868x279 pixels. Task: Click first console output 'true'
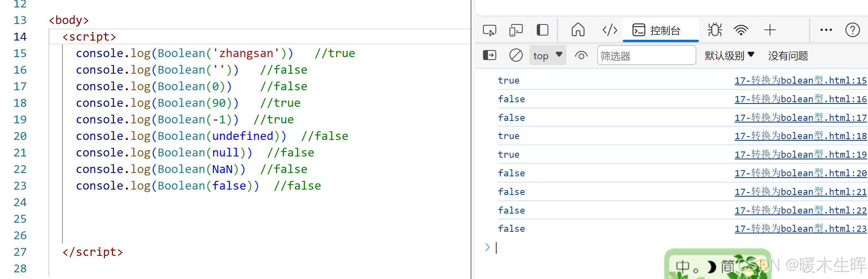click(509, 80)
